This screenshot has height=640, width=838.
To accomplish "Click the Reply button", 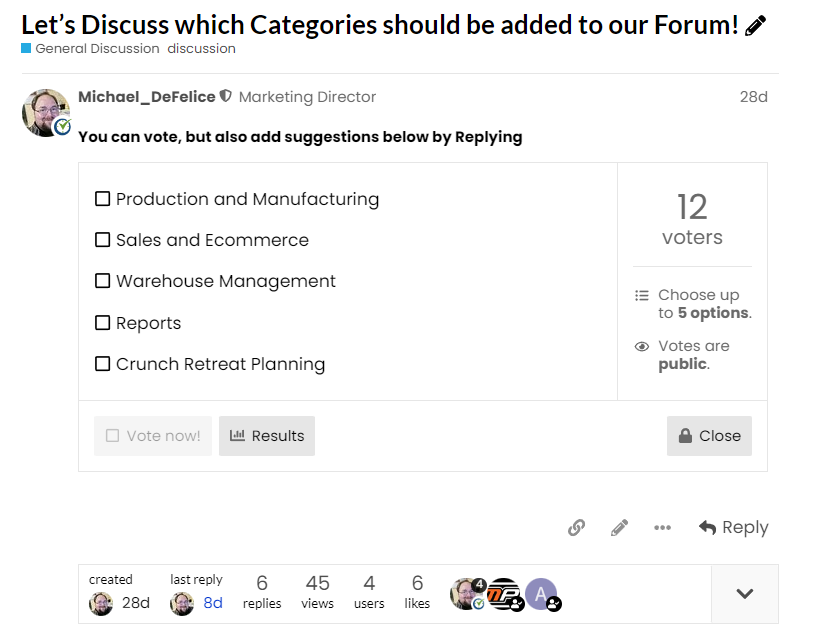I will (x=733, y=527).
